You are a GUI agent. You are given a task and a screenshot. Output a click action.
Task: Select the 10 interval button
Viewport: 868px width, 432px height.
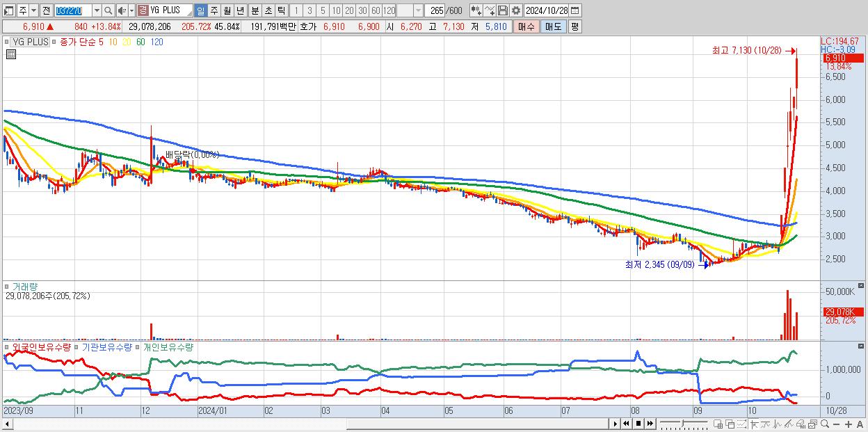[336, 10]
